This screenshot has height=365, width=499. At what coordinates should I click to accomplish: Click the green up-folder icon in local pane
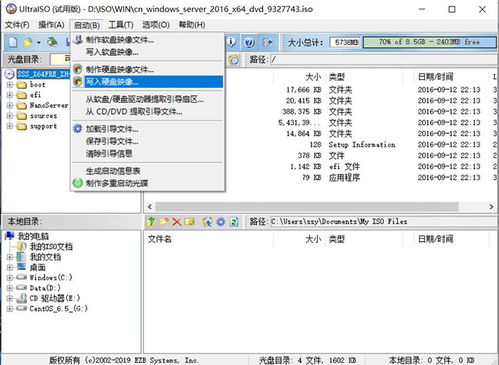coord(151,221)
